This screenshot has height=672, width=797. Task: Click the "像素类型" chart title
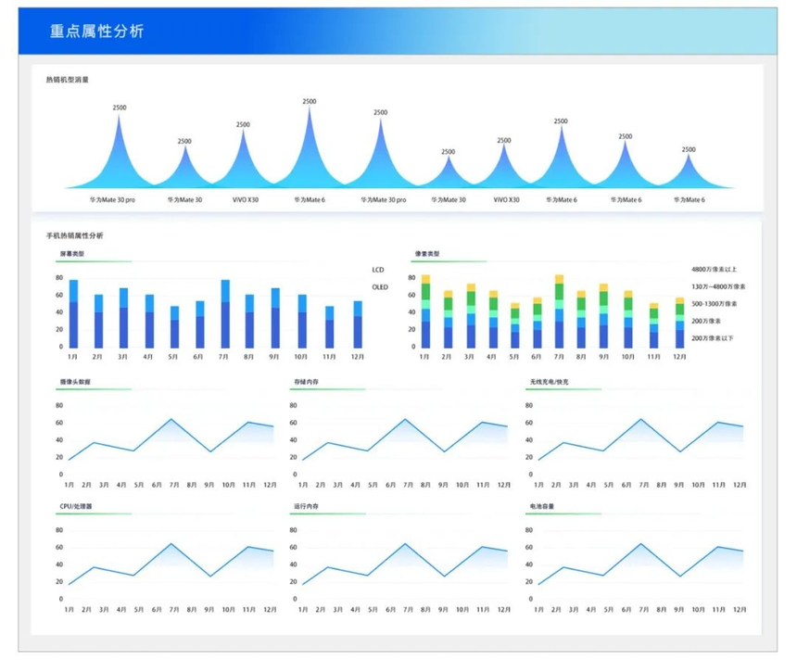tap(427, 254)
